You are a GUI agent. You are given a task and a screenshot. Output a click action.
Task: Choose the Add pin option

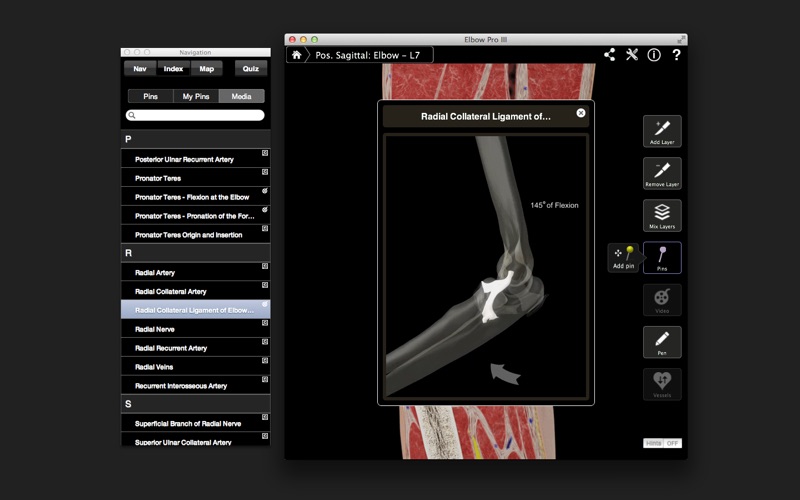[x=623, y=258]
